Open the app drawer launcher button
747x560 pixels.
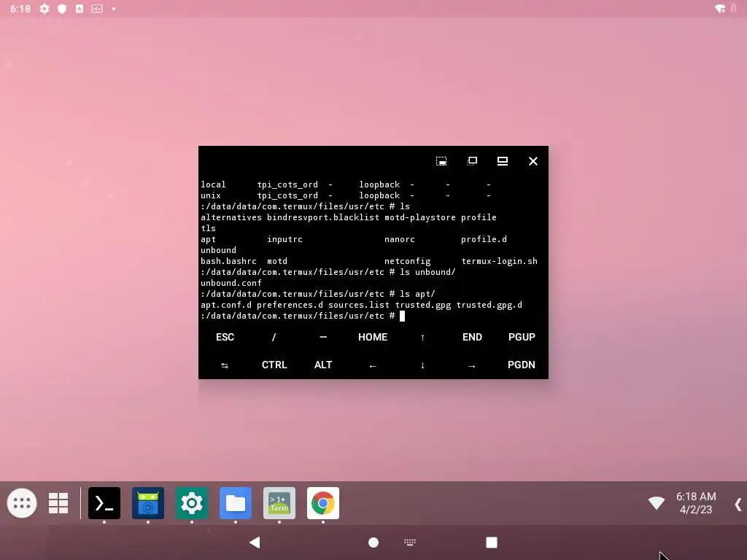(22, 503)
